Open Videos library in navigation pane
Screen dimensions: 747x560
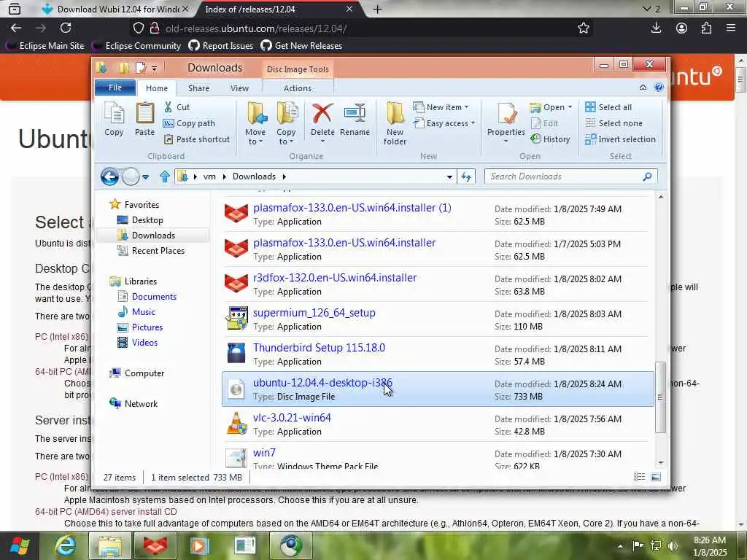pos(144,343)
